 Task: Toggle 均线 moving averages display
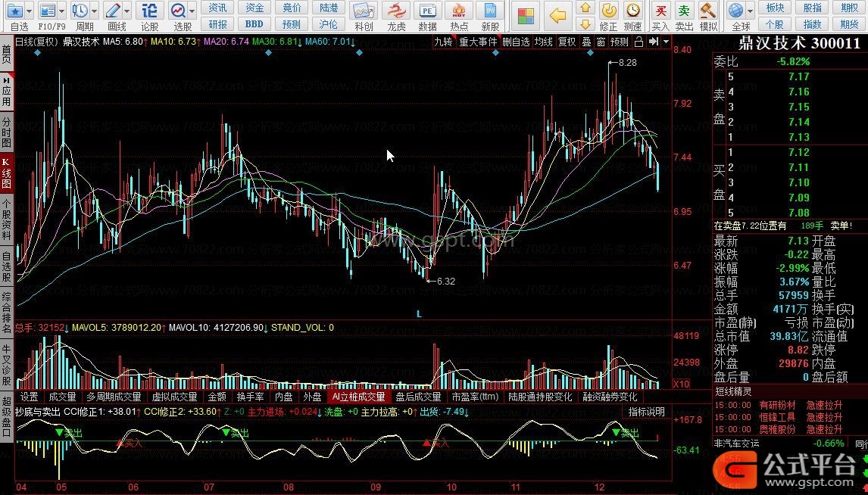click(544, 42)
